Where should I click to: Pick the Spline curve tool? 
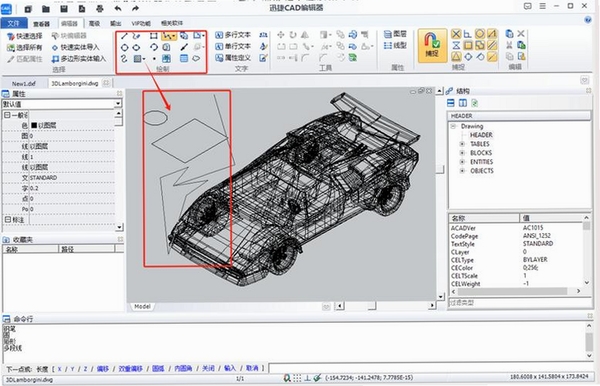point(124,59)
